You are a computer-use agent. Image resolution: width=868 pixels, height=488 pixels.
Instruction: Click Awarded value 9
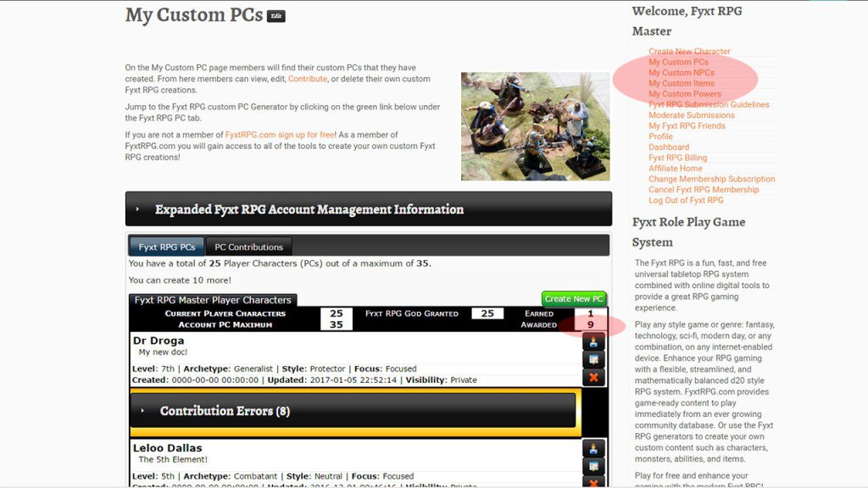click(x=591, y=324)
